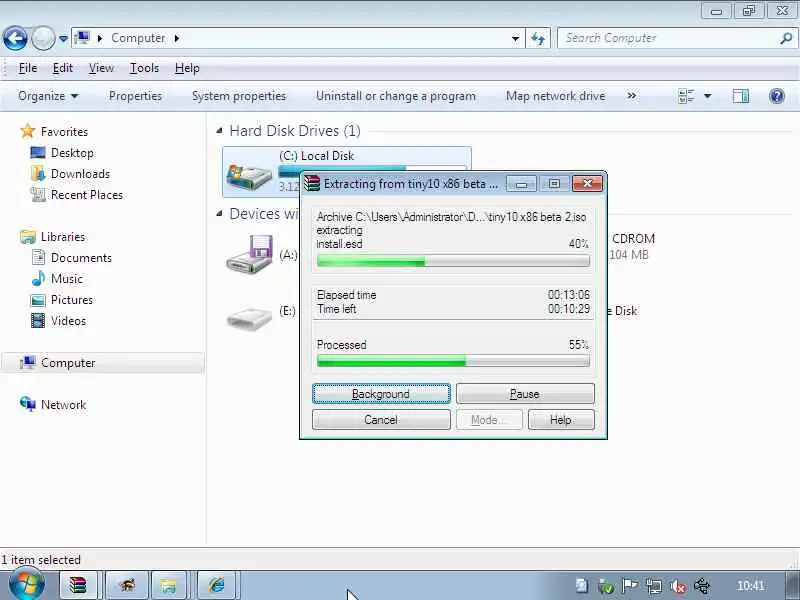The image size is (800, 600).
Task: Click the breadcrumb arrow after Computer
Action: tap(177, 38)
